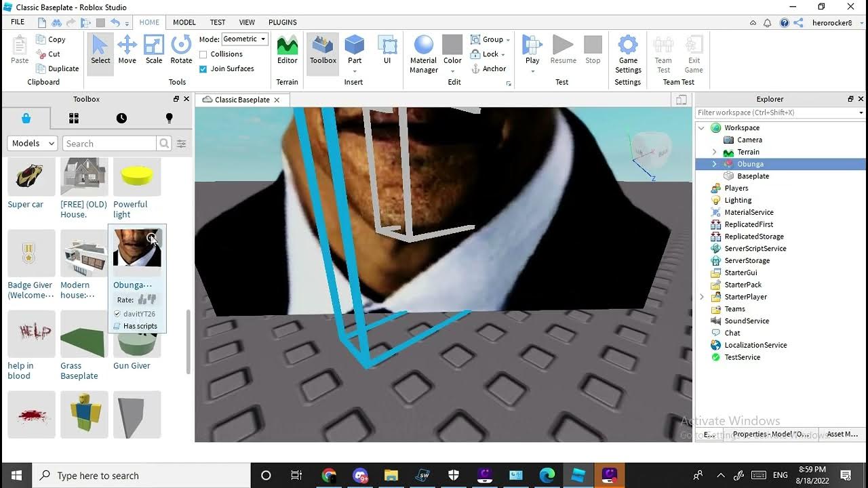Toggle Anchor on the selection

(x=489, y=68)
